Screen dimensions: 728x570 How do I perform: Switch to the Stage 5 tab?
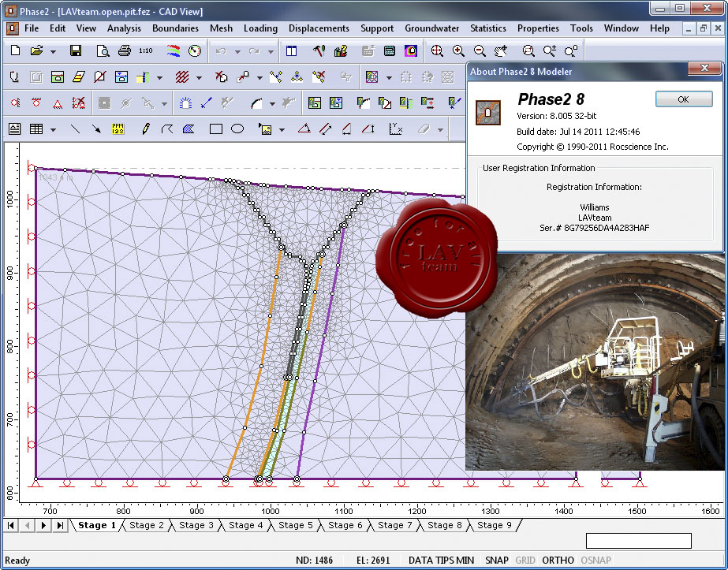[295, 525]
